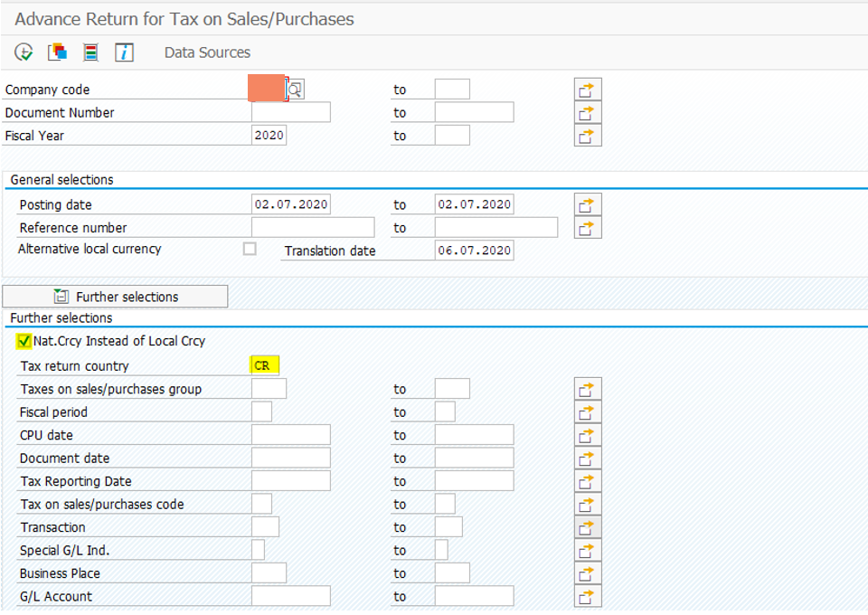Open multiple selection for Special G/L Ind.

[588, 550]
